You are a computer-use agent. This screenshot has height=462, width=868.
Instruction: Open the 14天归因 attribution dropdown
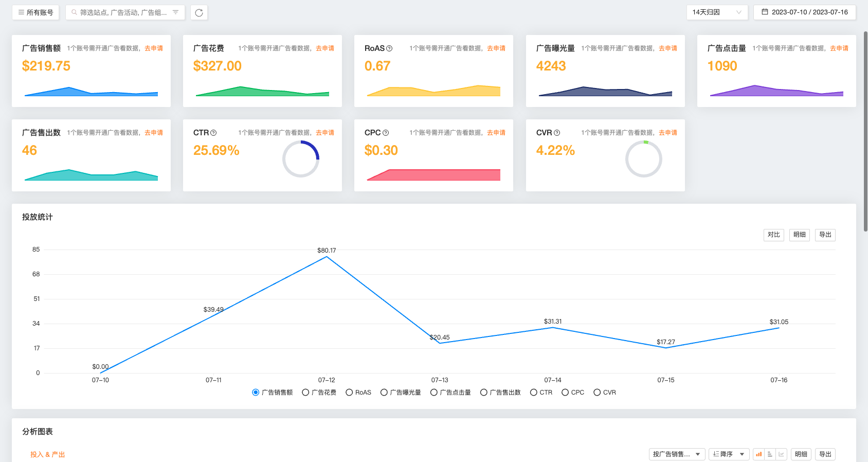point(717,12)
